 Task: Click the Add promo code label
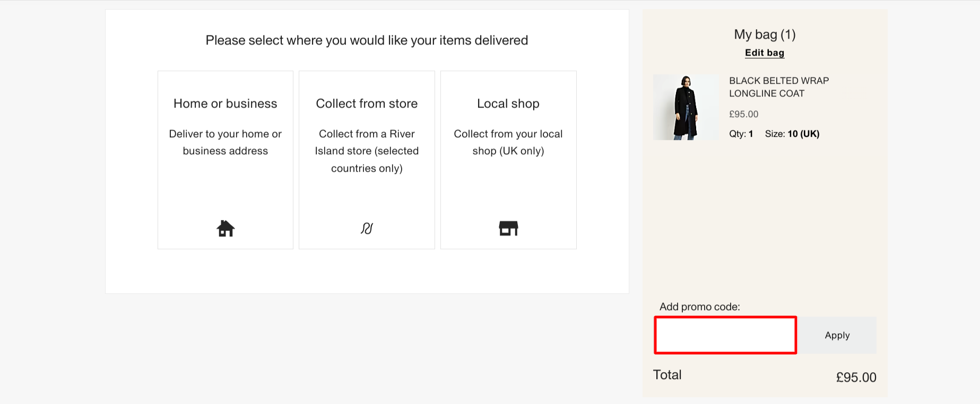(x=699, y=306)
